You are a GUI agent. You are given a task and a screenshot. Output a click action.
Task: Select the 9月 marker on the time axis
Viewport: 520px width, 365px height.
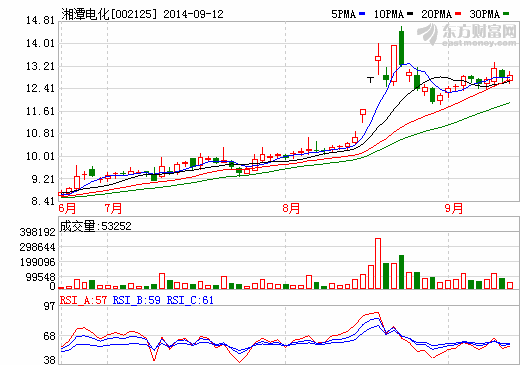(454, 209)
